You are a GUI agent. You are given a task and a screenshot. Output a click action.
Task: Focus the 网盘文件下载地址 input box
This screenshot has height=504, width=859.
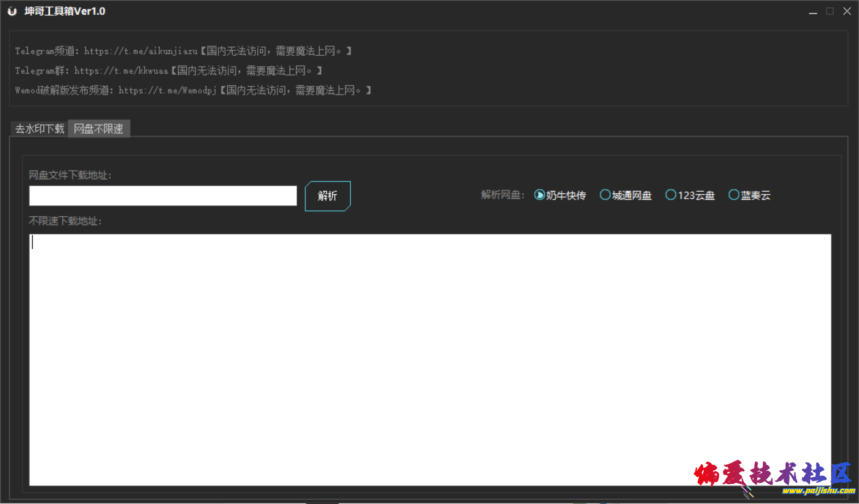(x=163, y=196)
